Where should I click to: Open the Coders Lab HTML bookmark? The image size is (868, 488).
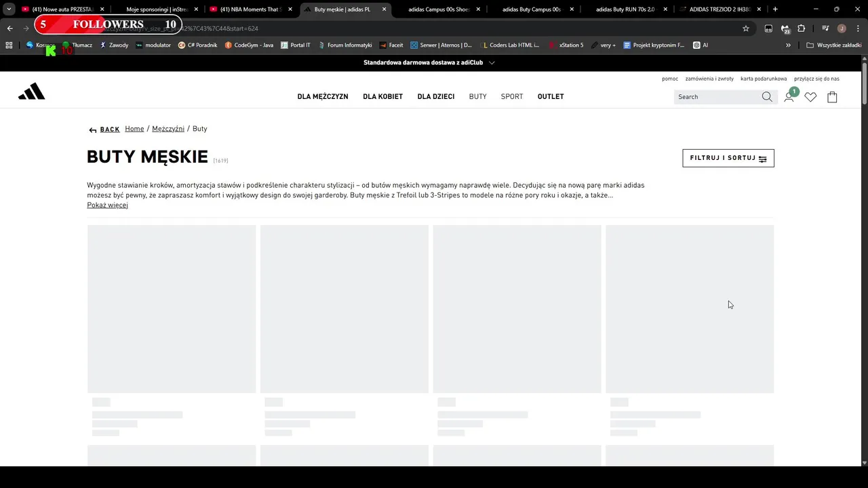point(510,45)
